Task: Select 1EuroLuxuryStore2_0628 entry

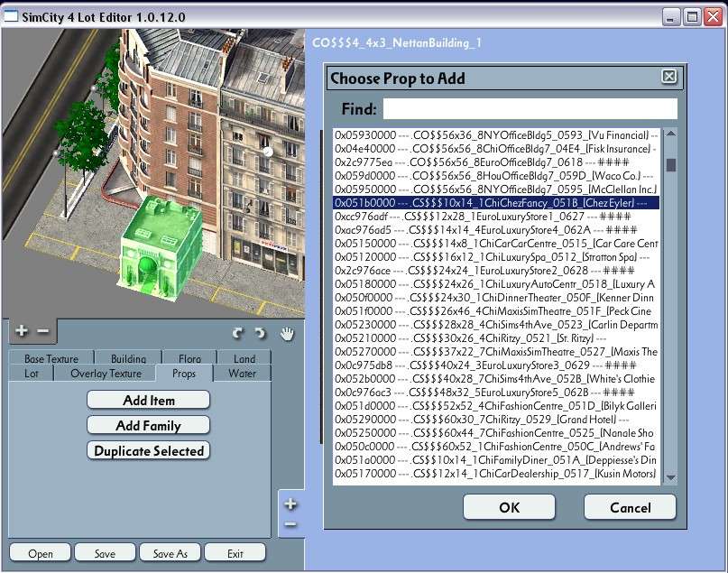Action: tap(496, 270)
